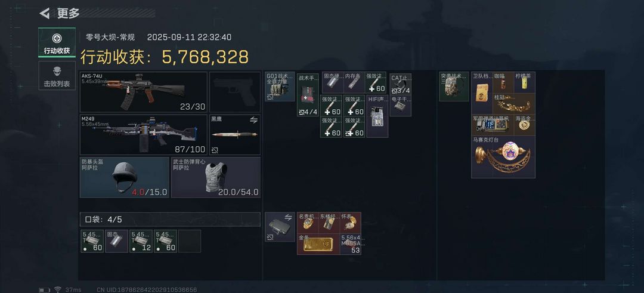644x293 pixels.
Task: Toggle swap arrows on the secure container
Action: click(x=288, y=217)
